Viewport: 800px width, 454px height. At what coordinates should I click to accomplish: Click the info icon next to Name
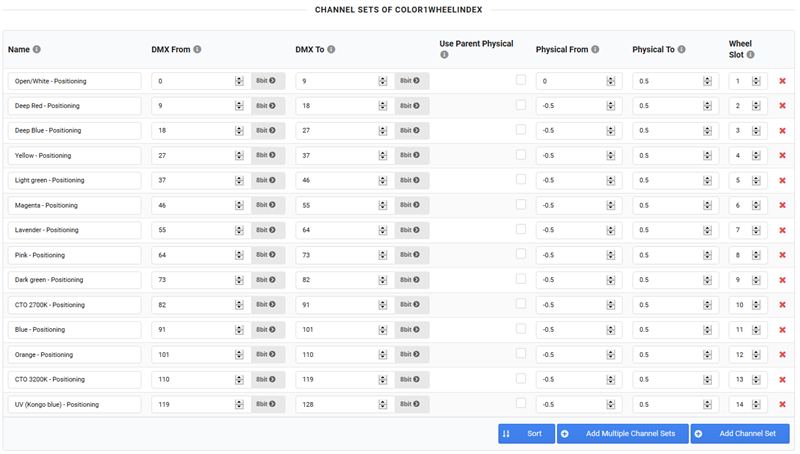[37, 49]
